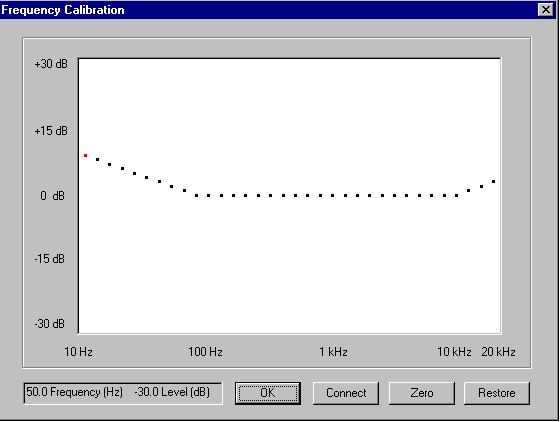The height and width of the screenshot is (422, 560).
Task: Click the Restore button
Action: tap(497, 393)
